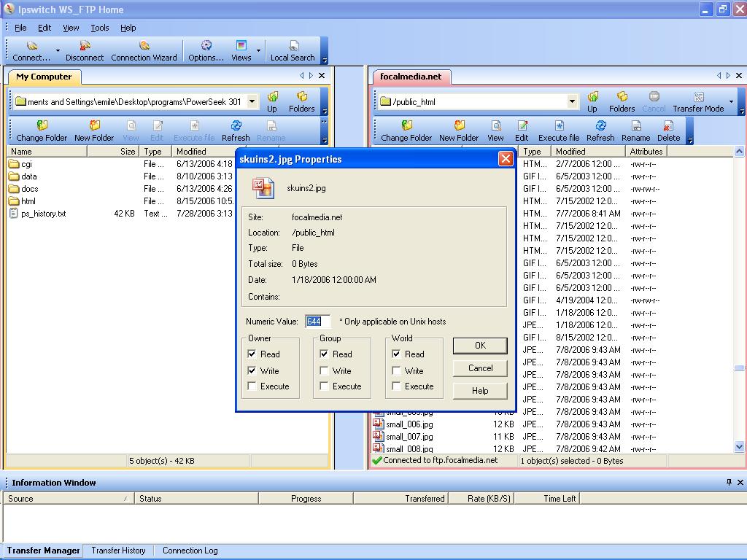This screenshot has width=747, height=560.
Task: Expand the local path combo box
Action: click(252, 101)
